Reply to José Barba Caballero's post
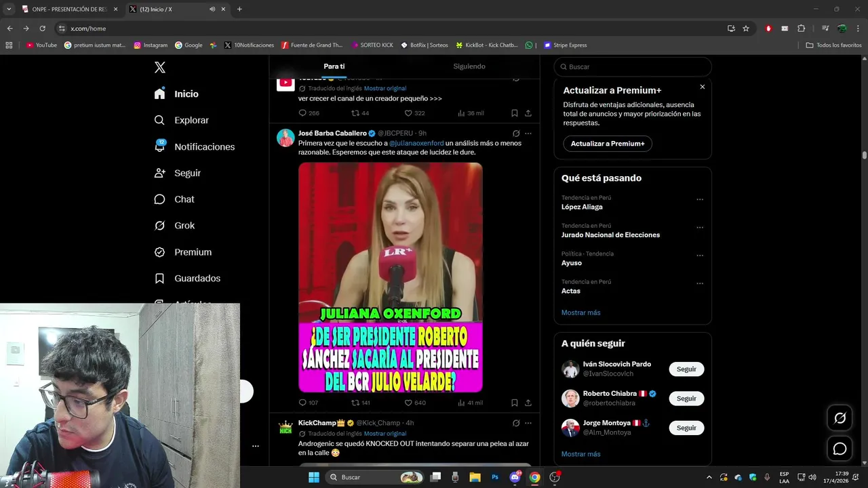 (x=309, y=403)
